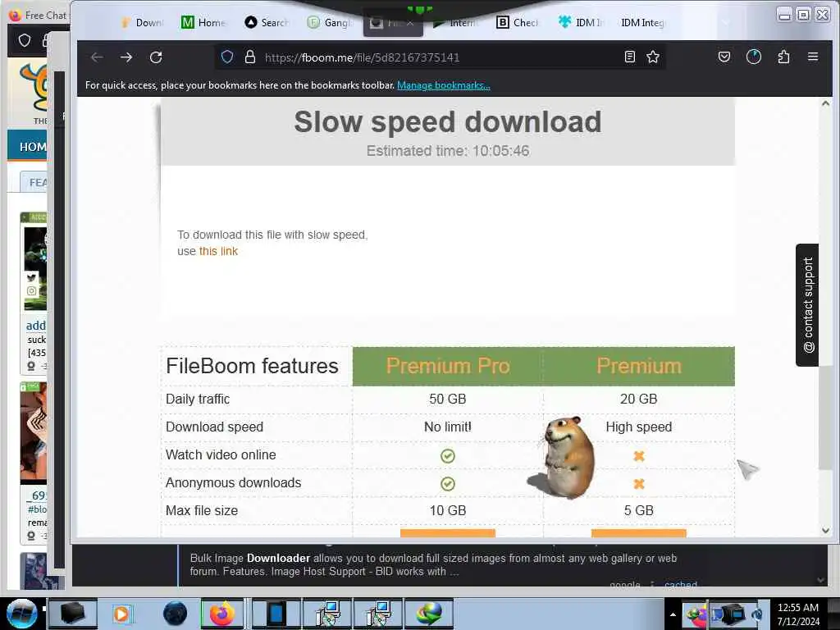The image size is (840, 630).
Task: Show hidden system tray icons arrow
Action: coord(673,614)
